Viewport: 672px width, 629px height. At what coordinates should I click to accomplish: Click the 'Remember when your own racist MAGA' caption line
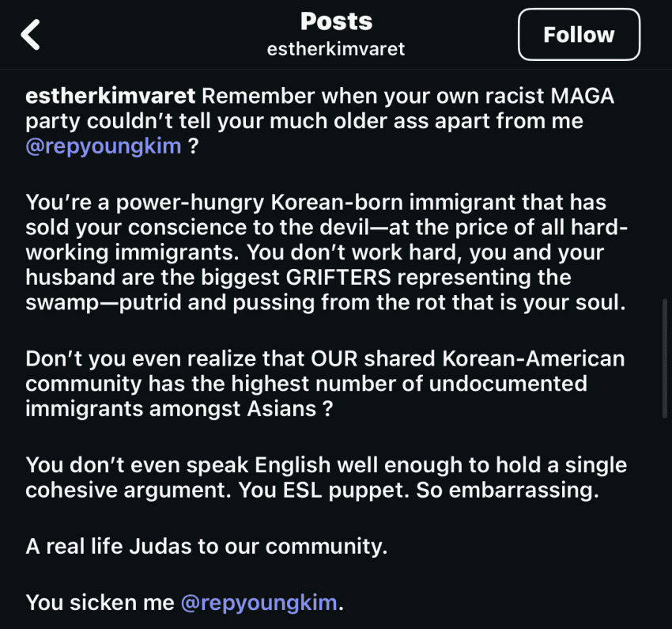point(408,96)
